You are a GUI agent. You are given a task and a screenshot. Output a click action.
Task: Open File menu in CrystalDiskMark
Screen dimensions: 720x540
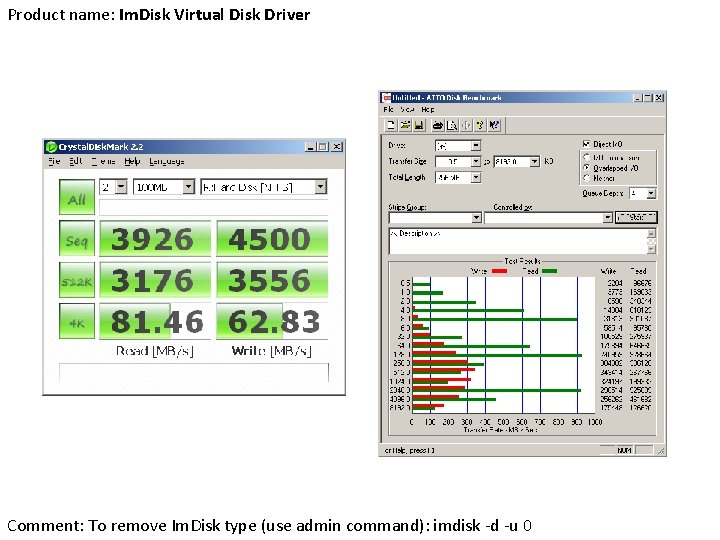point(54,161)
